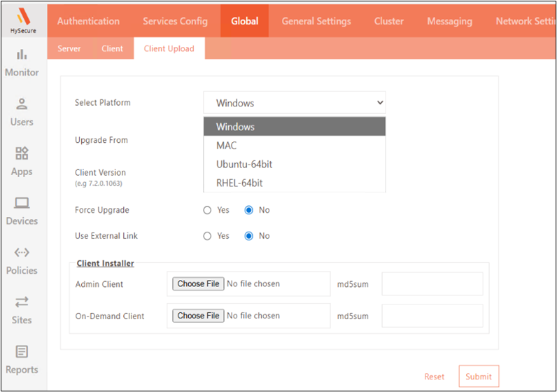Image resolution: width=557 pixels, height=392 pixels.
Task: Open the Apps icon in sidebar
Action: [22, 153]
